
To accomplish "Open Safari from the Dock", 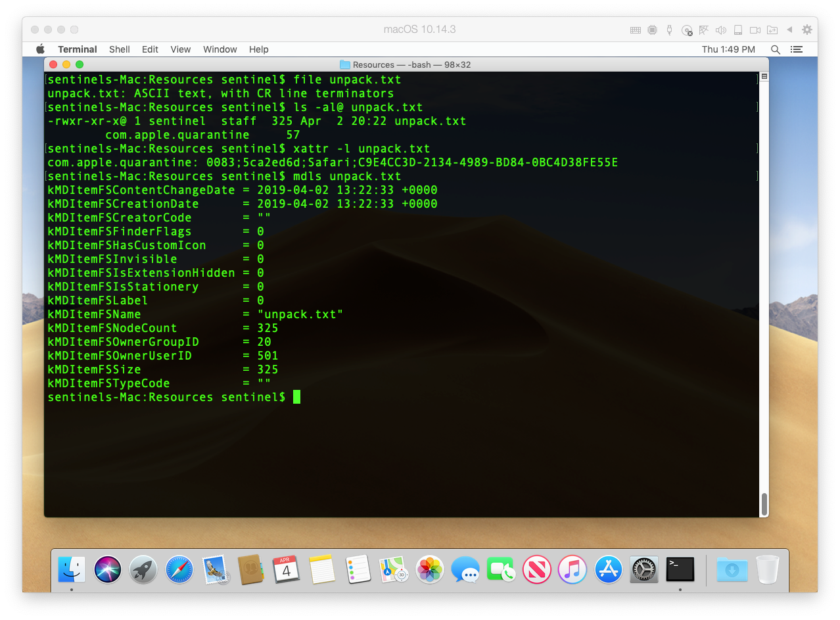I will point(179,569).
